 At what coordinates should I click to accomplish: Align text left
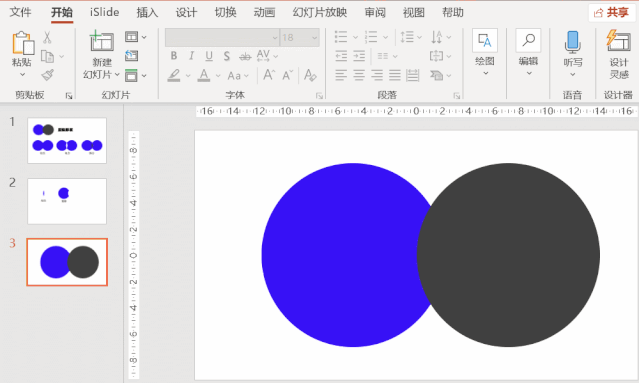pyautogui.click(x=341, y=75)
